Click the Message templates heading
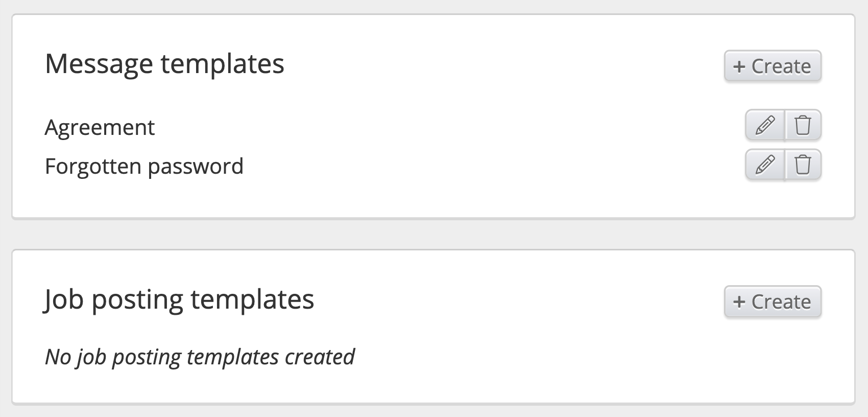Image resolution: width=868 pixels, height=417 pixels. point(164,64)
